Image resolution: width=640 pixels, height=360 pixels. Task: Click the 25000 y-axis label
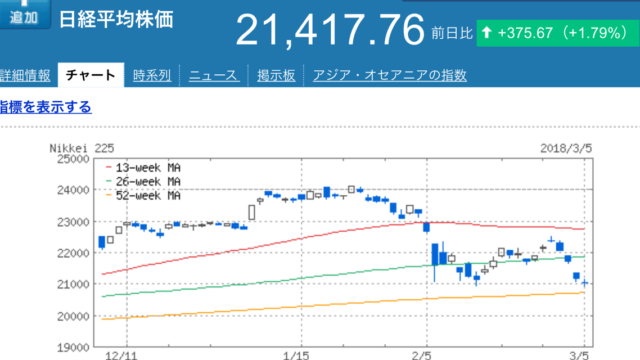pyautogui.click(x=73, y=159)
